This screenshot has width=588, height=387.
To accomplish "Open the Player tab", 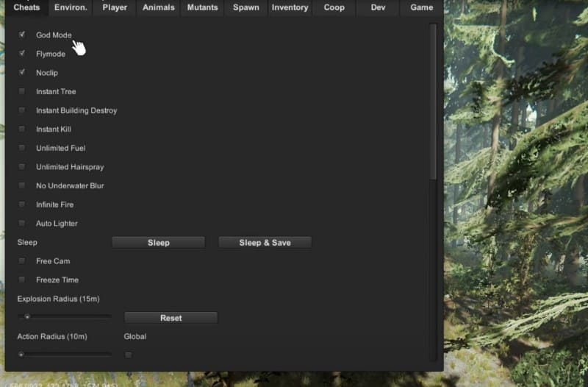I will point(115,7).
